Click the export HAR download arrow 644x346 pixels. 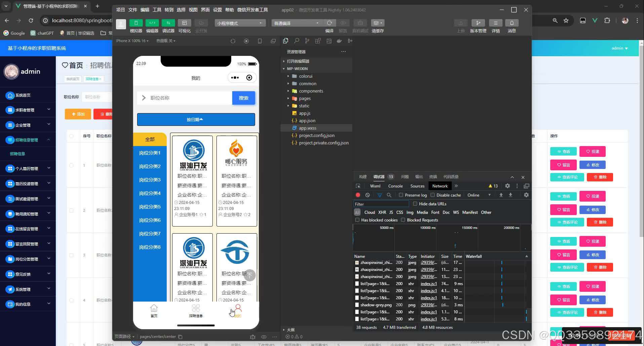tap(511, 195)
